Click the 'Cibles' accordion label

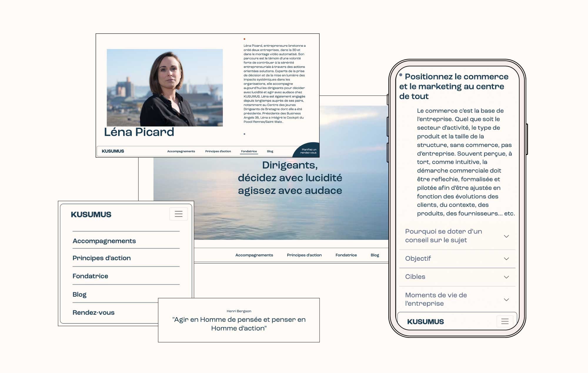[415, 277]
